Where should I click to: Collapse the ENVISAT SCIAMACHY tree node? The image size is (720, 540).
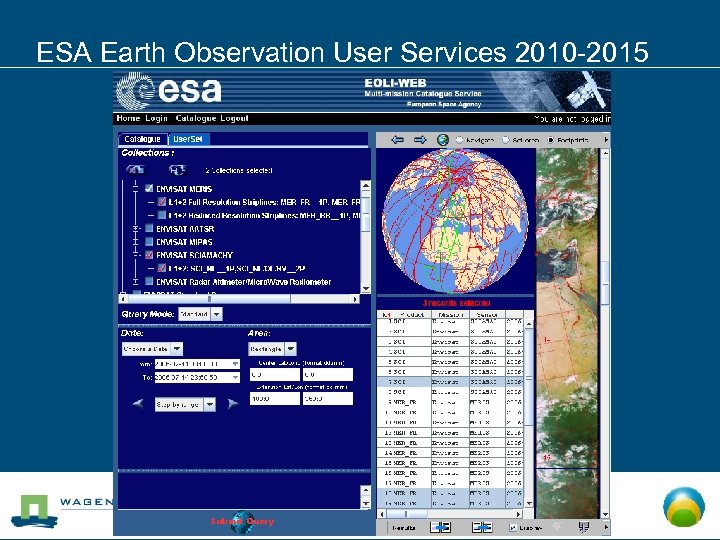tap(135, 254)
